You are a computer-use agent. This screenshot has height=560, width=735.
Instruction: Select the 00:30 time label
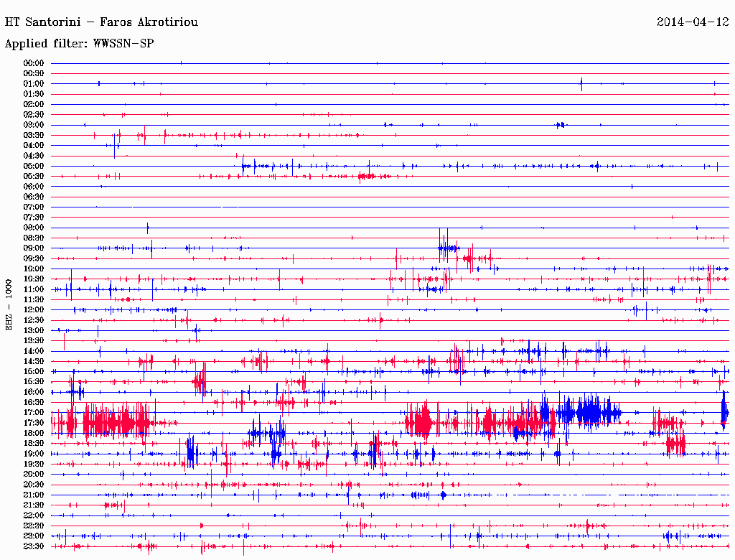34,74
